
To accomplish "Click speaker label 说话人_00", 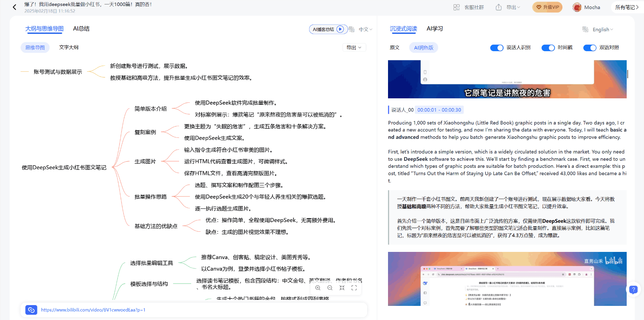I will click(402, 110).
